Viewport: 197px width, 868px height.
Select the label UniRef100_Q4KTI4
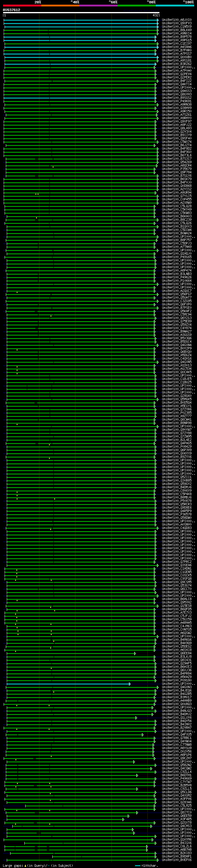coord(177,84)
